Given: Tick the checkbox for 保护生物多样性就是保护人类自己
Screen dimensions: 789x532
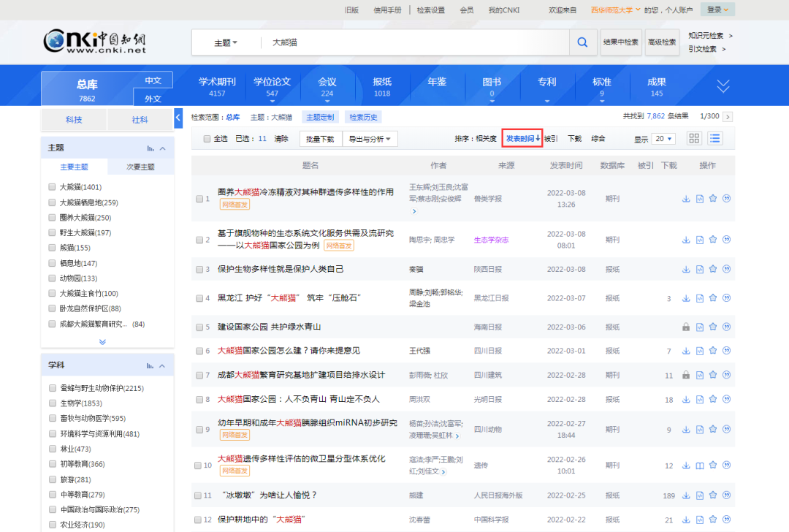Looking at the screenshot, I should (x=198, y=268).
